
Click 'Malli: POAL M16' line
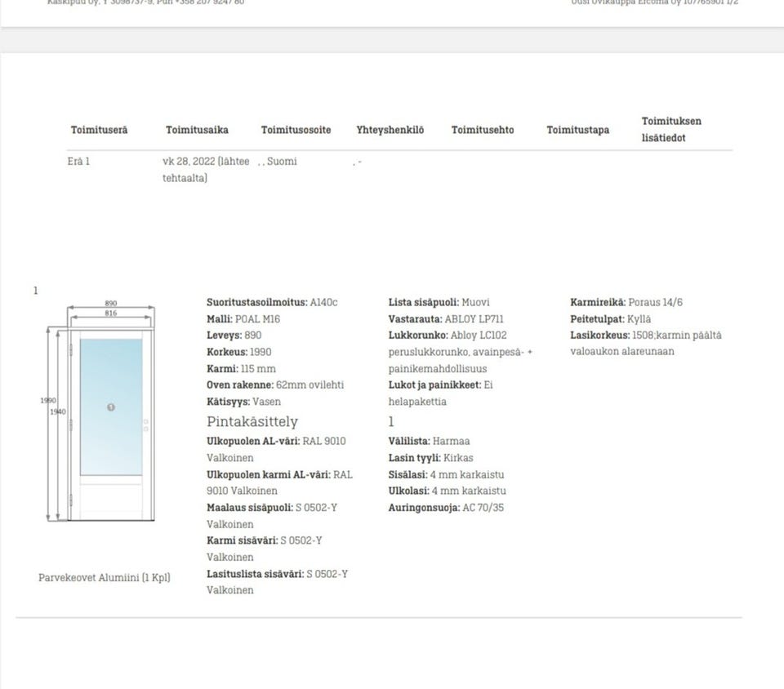click(x=243, y=318)
